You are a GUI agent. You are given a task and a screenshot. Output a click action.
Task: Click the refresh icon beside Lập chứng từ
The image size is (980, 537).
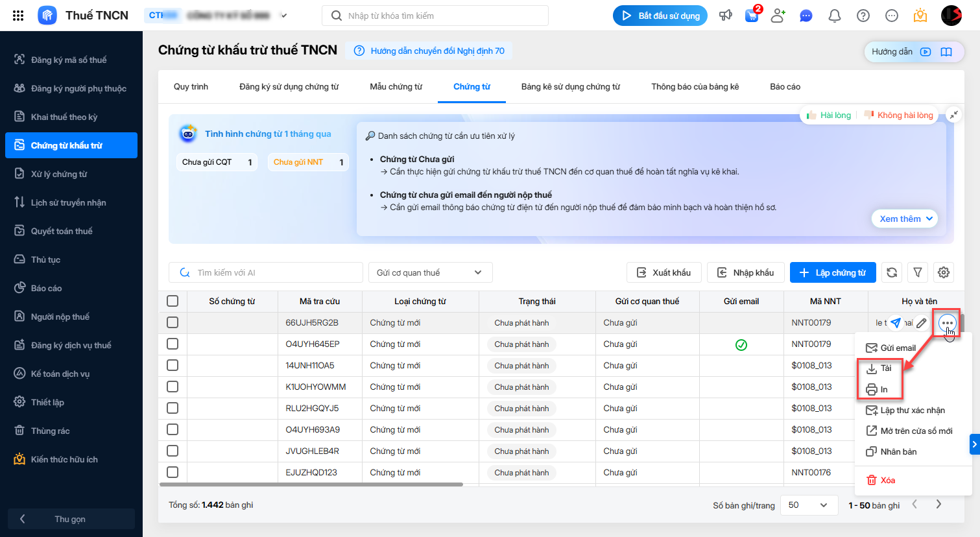pyautogui.click(x=892, y=272)
